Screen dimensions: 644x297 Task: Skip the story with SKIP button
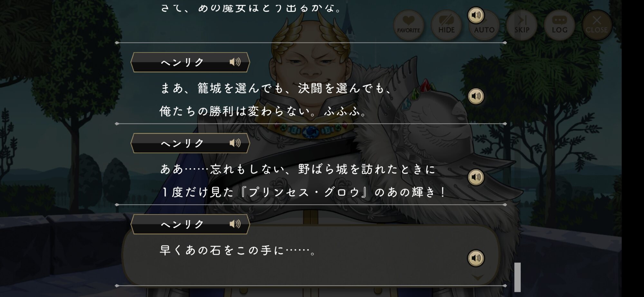coord(522,25)
